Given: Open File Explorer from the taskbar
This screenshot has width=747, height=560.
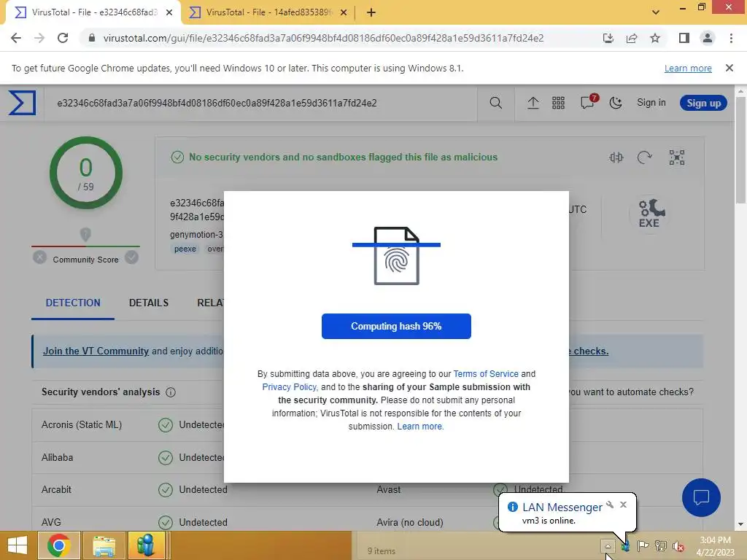Looking at the screenshot, I should click(104, 545).
